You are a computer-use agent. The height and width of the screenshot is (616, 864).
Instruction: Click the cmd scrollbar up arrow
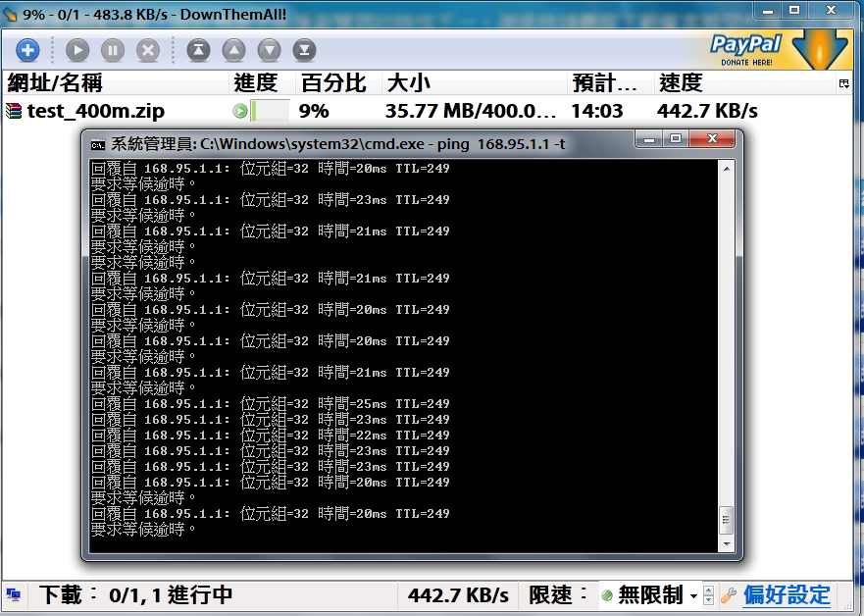click(727, 169)
